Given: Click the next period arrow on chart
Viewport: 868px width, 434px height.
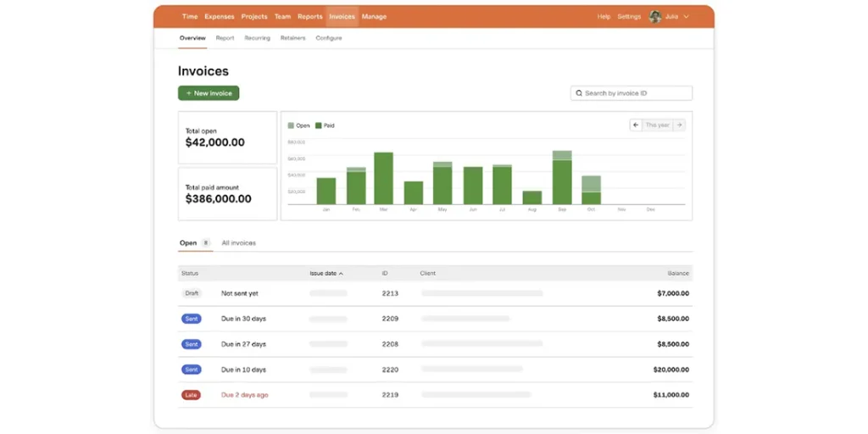Looking at the screenshot, I should pos(679,125).
